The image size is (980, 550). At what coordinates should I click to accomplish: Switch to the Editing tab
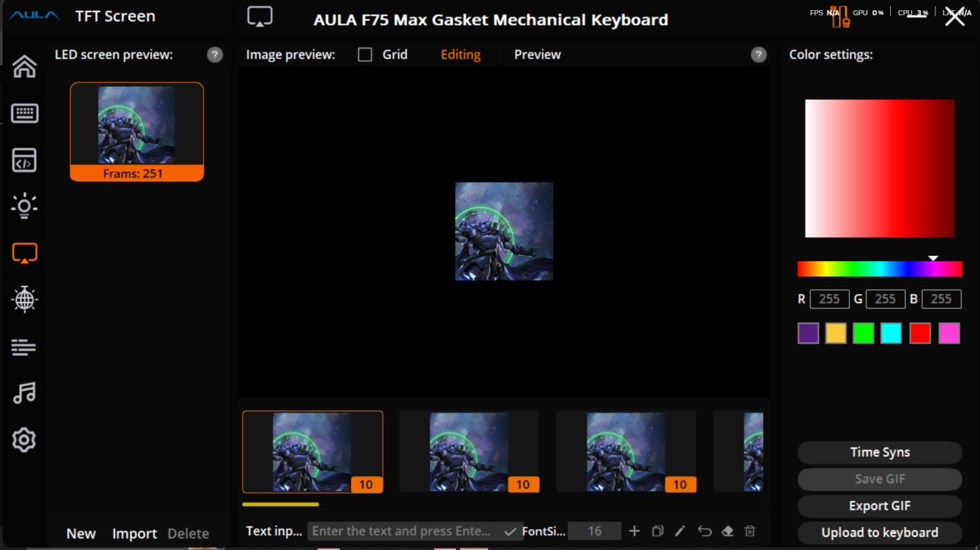tap(460, 54)
